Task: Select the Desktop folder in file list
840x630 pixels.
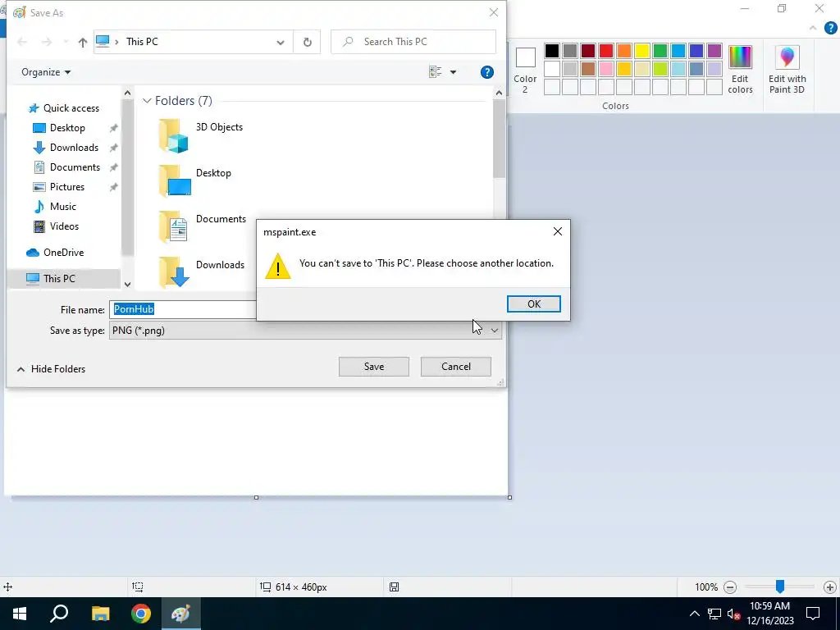Action: 194,180
